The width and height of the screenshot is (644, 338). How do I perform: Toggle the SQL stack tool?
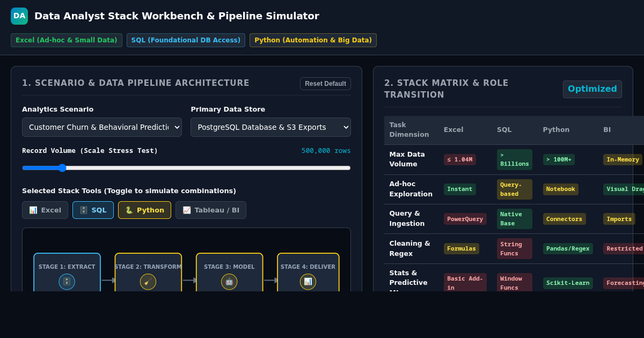pos(93,210)
